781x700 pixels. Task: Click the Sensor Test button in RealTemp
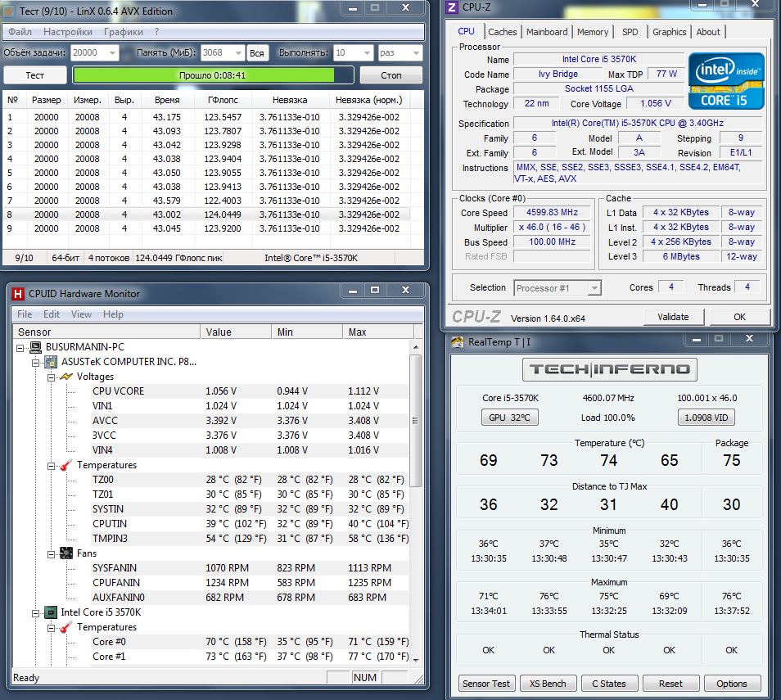coord(486,684)
